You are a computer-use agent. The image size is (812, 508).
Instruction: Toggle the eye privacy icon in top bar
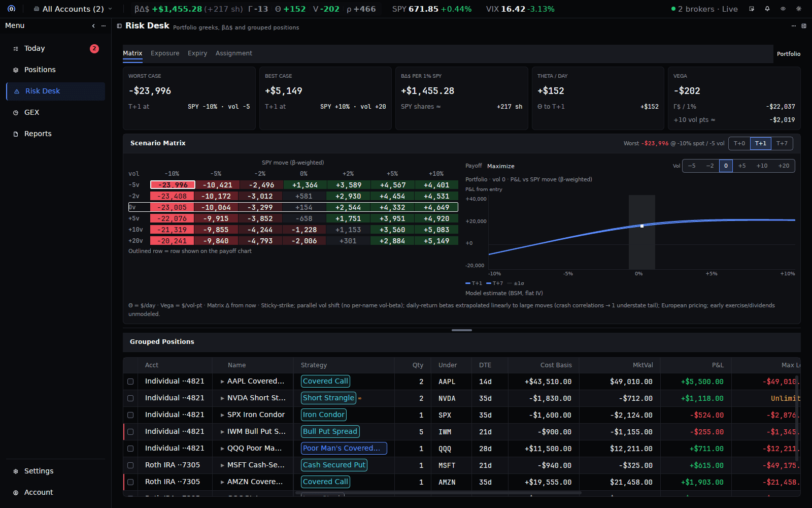coord(783,9)
